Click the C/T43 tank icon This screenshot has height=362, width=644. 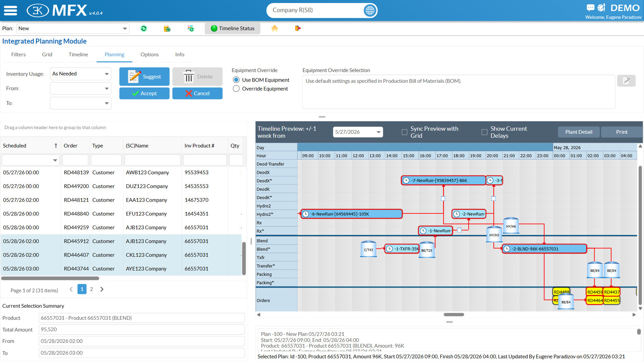[x=368, y=249]
